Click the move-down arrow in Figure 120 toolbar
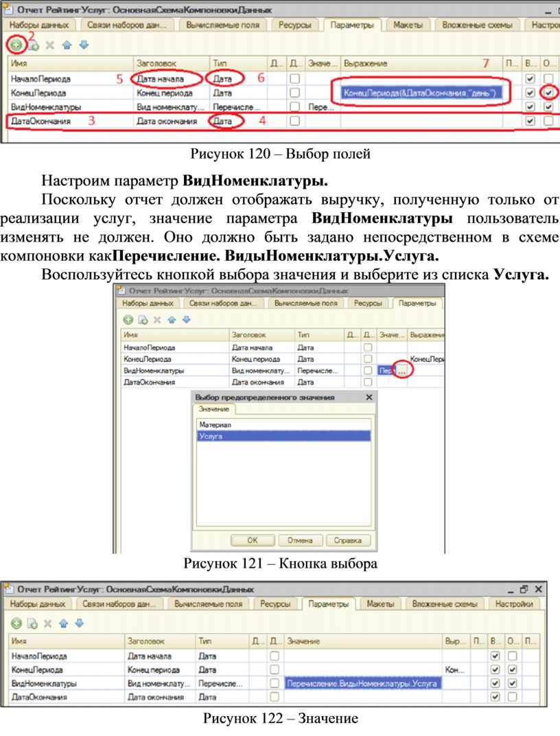Screen dimensions: 560x736 pos(84,45)
